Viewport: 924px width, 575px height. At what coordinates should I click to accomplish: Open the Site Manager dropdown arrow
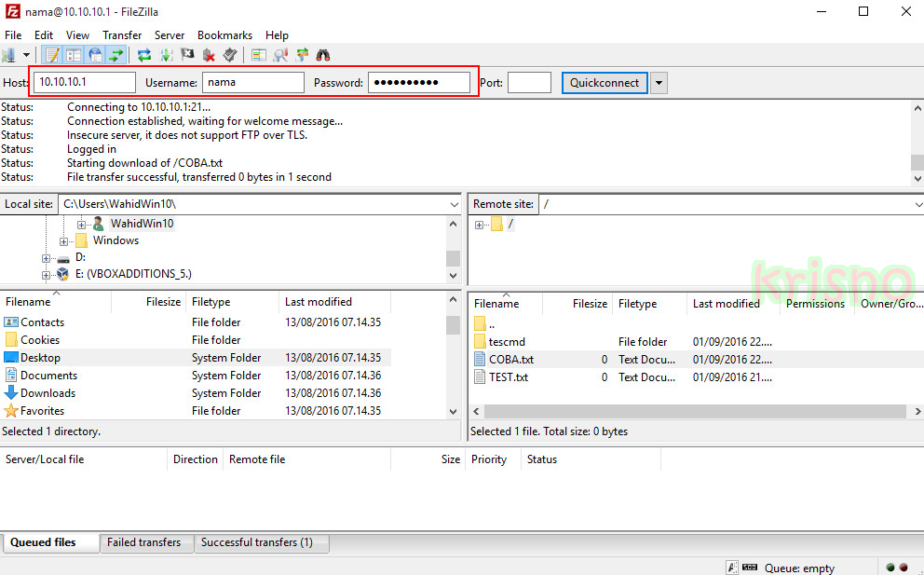pos(26,55)
